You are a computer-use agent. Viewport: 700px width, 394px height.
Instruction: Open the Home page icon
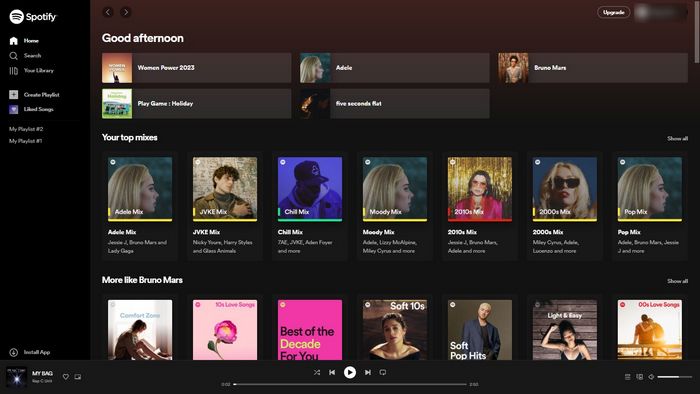point(13,41)
